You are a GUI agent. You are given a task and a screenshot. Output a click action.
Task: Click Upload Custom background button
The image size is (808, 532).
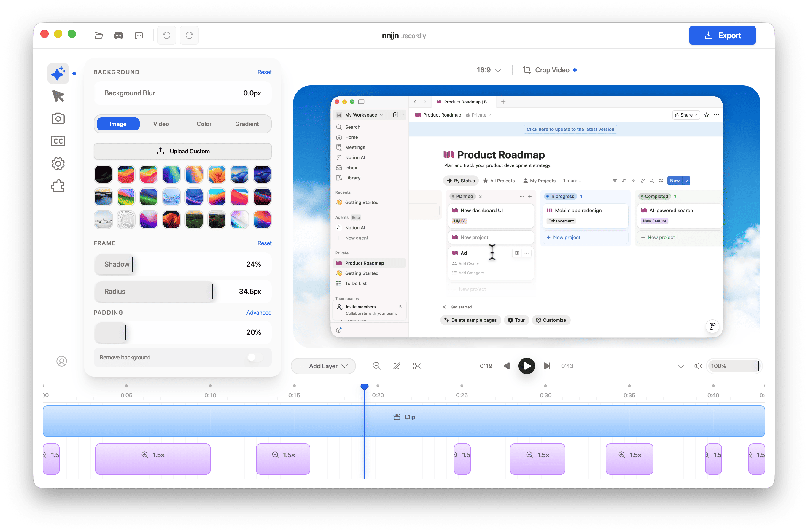click(x=183, y=151)
